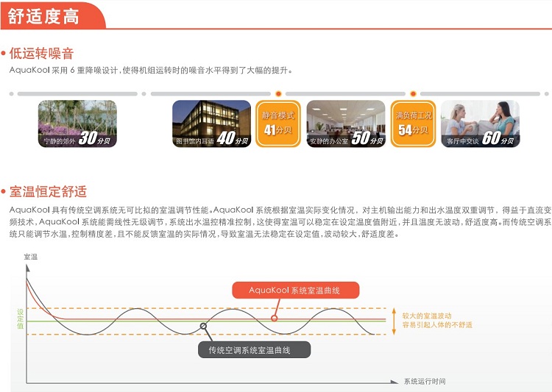Select the 低运转噪音 section heading
The width and height of the screenshot is (552, 392).
[x=41, y=54]
